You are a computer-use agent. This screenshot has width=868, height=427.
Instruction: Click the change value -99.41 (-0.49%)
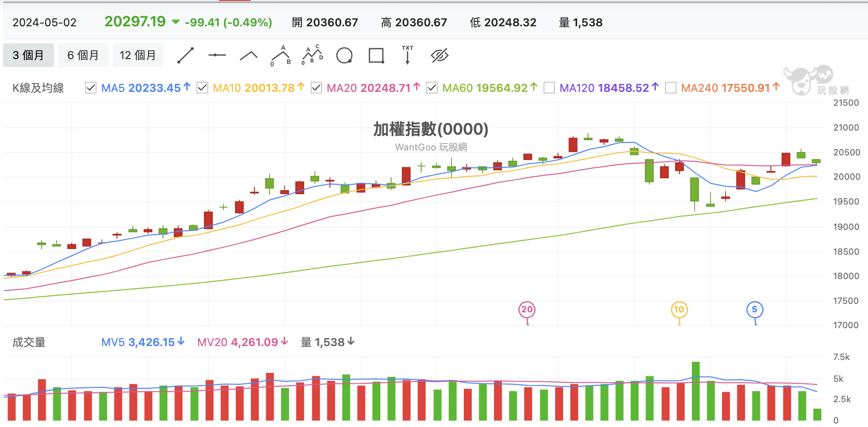(228, 22)
